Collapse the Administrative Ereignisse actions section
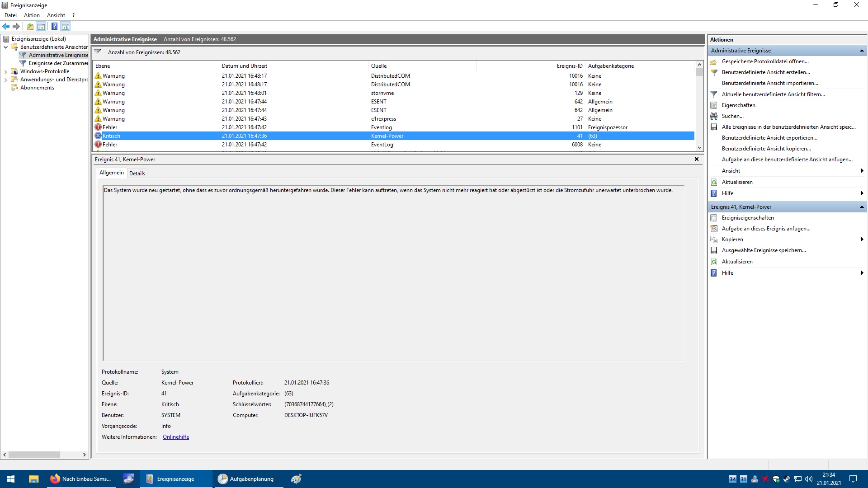Screen dimensions: 868x488 pyautogui.click(x=862, y=51)
